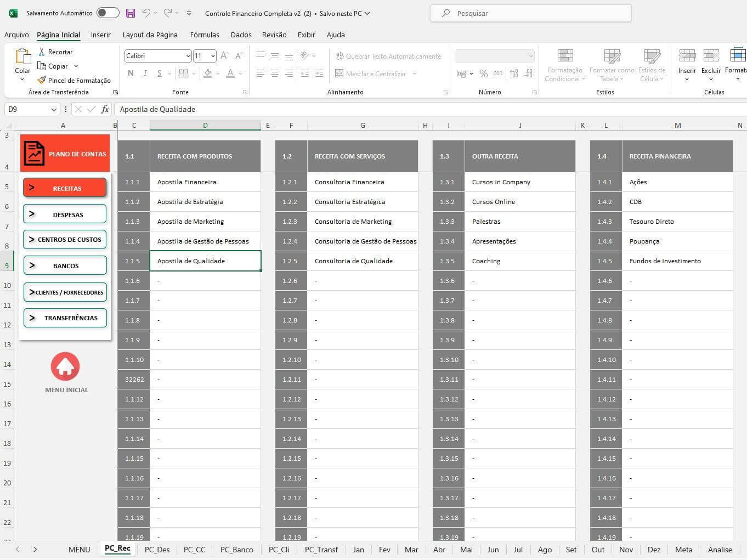Click the Undo icon
Viewport: 747px width, 560px height.
[145, 13]
